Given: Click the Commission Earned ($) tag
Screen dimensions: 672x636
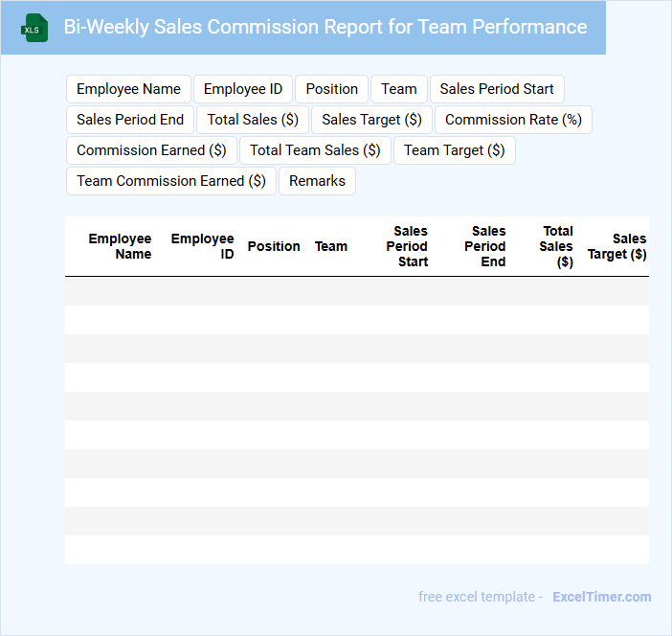Looking at the screenshot, I should point(151,150).
